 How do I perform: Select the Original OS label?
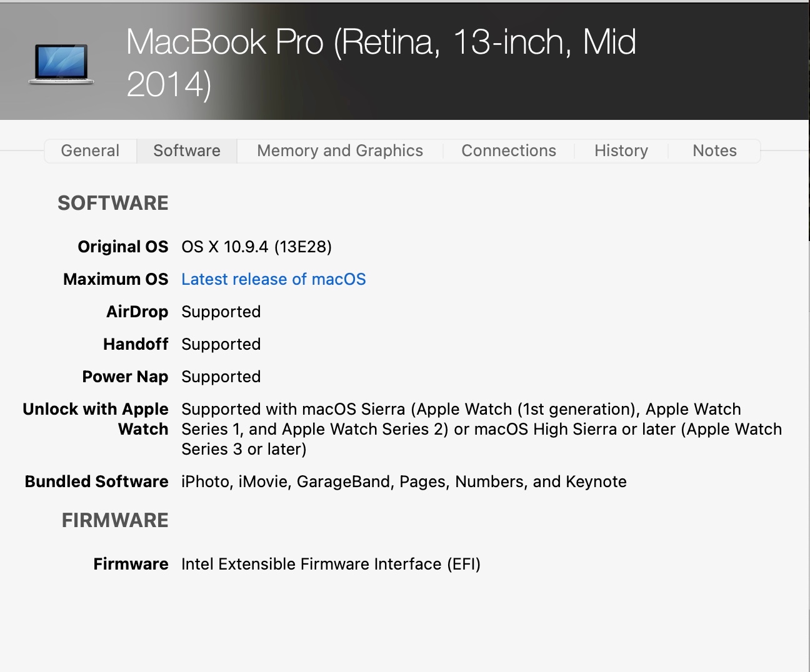[123, 247]
